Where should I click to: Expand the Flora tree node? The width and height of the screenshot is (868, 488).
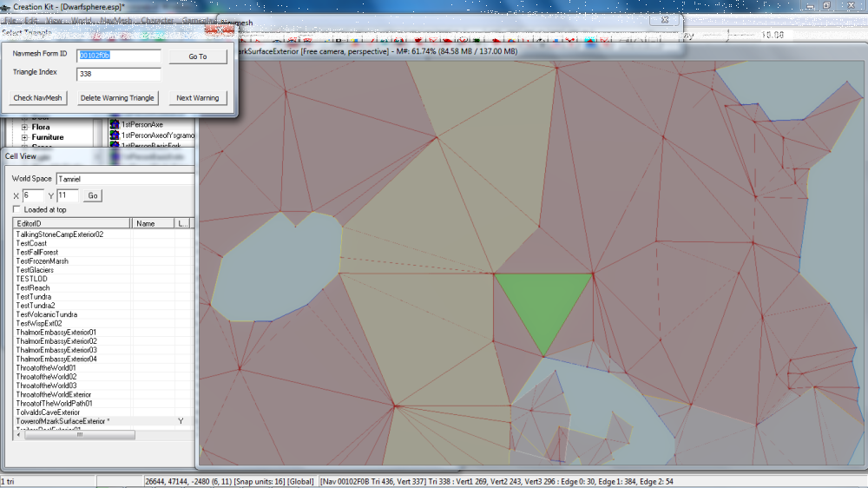click(24, 128)
